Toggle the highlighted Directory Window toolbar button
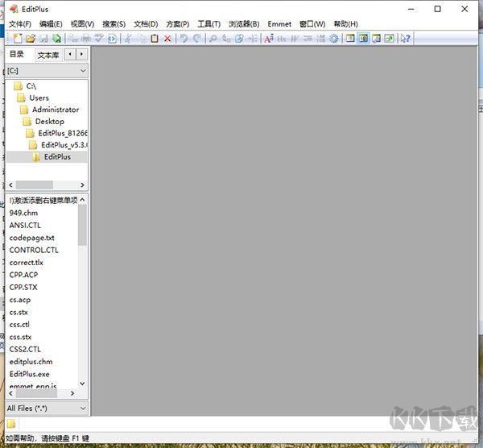This screenshot has height=448, width=483. pyautogui.click(x=364, y=39)
